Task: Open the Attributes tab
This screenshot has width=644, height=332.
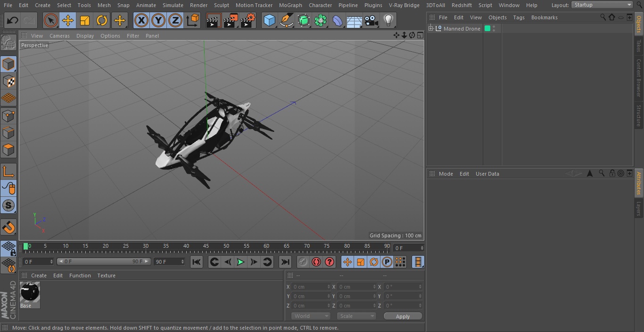Action: click(639, 183)
